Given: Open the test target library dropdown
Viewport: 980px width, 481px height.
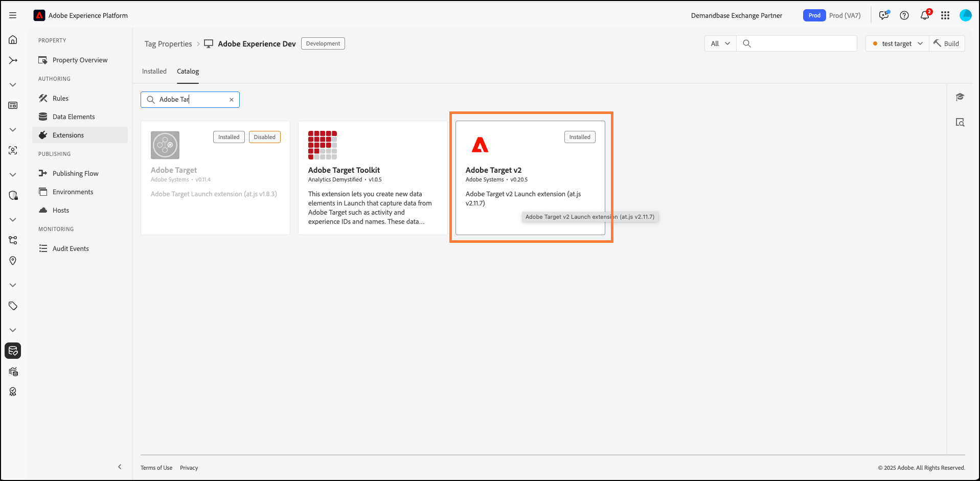Looking at the screenshot, I should tap(897, 43).
